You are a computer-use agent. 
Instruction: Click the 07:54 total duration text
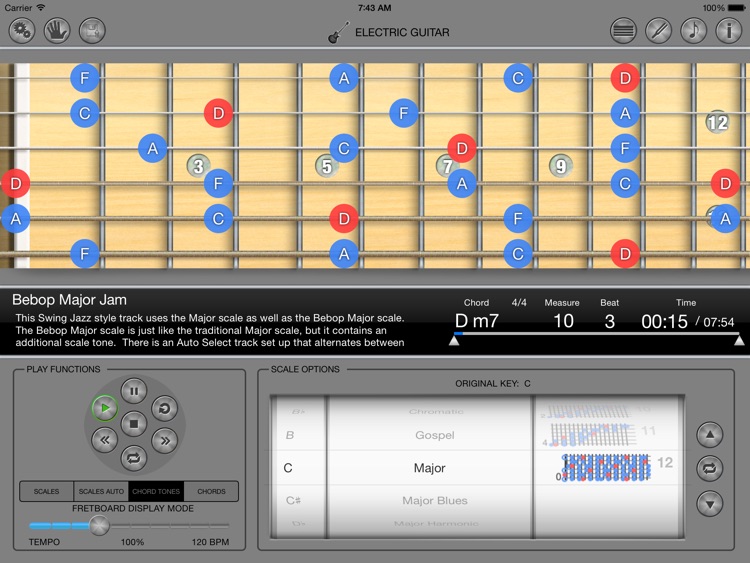(x=718, y=322)
